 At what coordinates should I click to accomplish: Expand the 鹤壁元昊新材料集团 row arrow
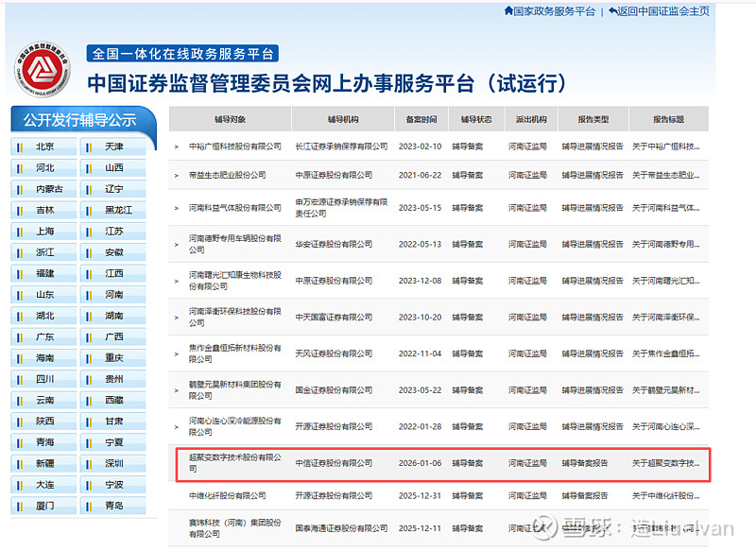coord(177,390)
